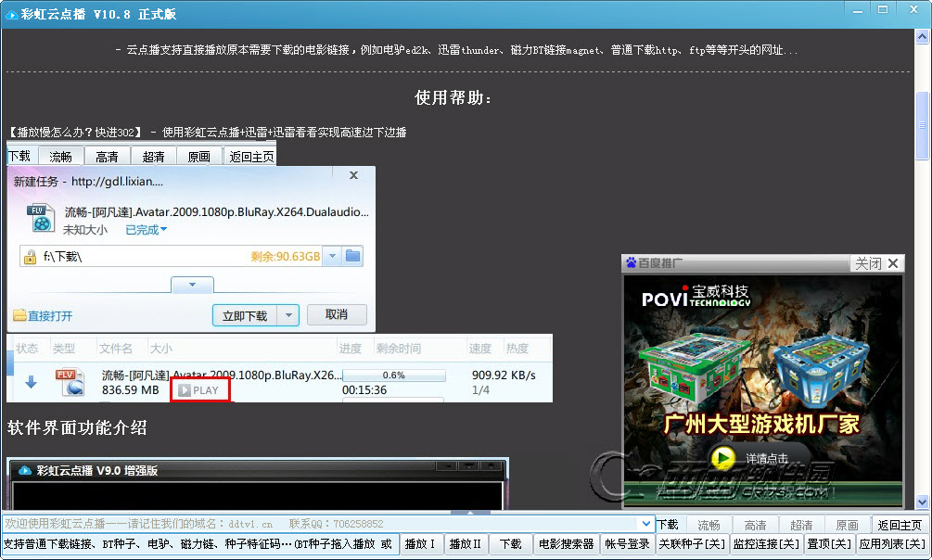Image resolution: width=932 pixels, height=560 pixels.
Task: Select the 下载 tab beside the address bar
Action: [668, 525]
